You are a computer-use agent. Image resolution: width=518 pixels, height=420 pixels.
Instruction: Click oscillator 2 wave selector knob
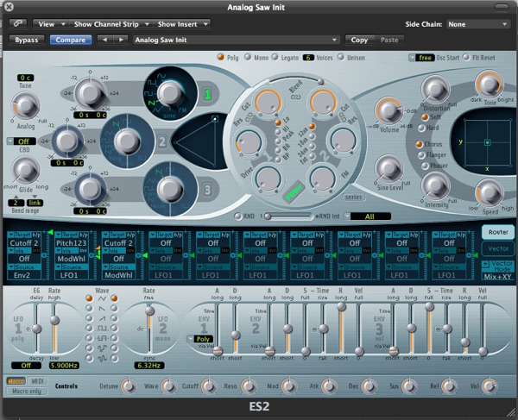pyautogui.click(x=127, y=141)
